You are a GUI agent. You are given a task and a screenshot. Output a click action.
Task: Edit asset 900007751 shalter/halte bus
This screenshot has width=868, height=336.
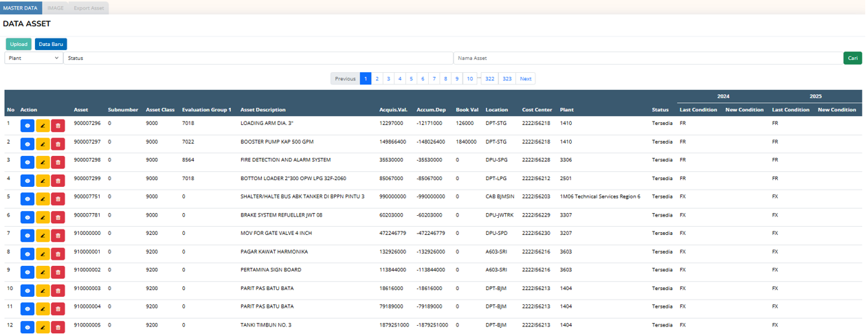click(x=43, y=199)
